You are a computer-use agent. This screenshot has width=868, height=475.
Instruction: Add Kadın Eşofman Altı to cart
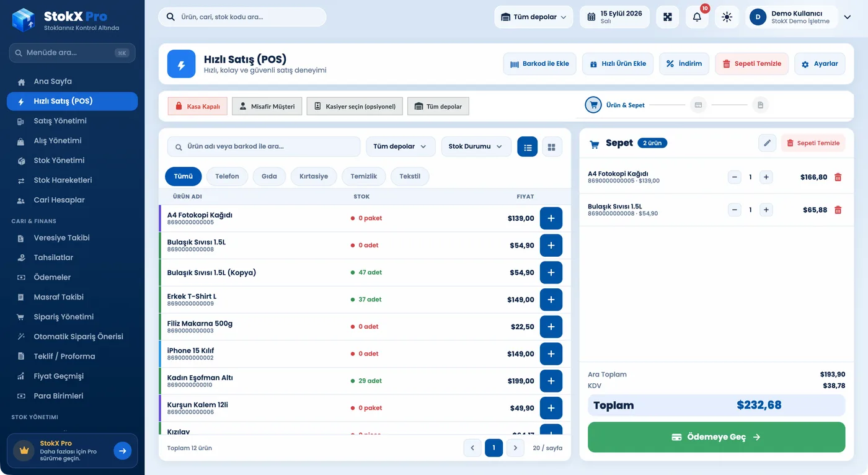click(x=551, y=381)
